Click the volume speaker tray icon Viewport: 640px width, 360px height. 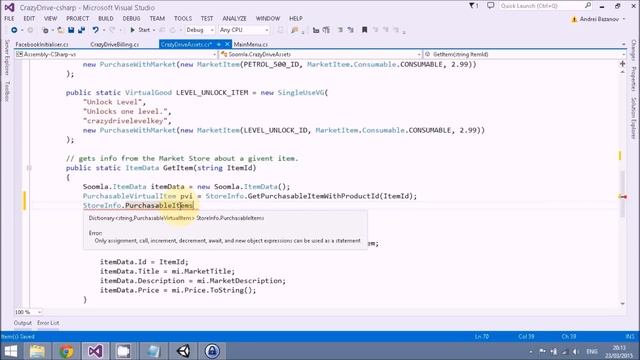coord(576,351)
